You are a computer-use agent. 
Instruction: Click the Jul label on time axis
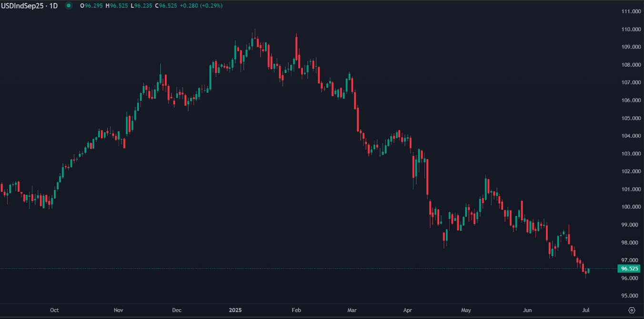(586, 310)
